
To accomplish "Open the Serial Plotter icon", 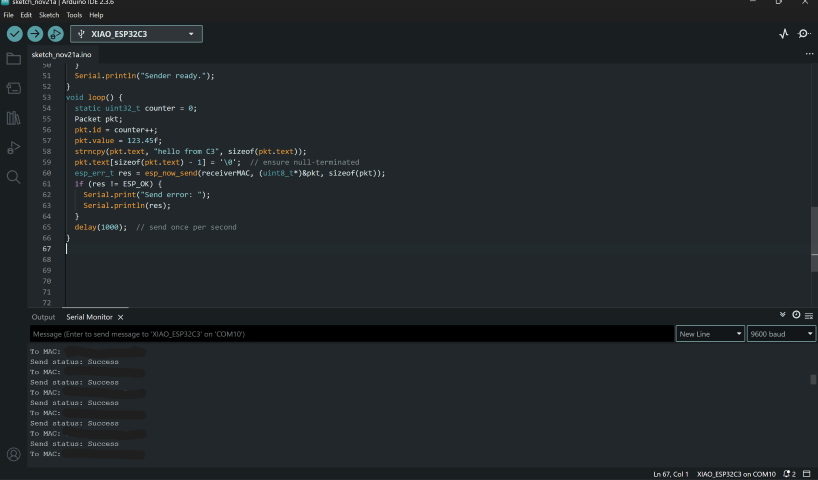I will (783, 34).
